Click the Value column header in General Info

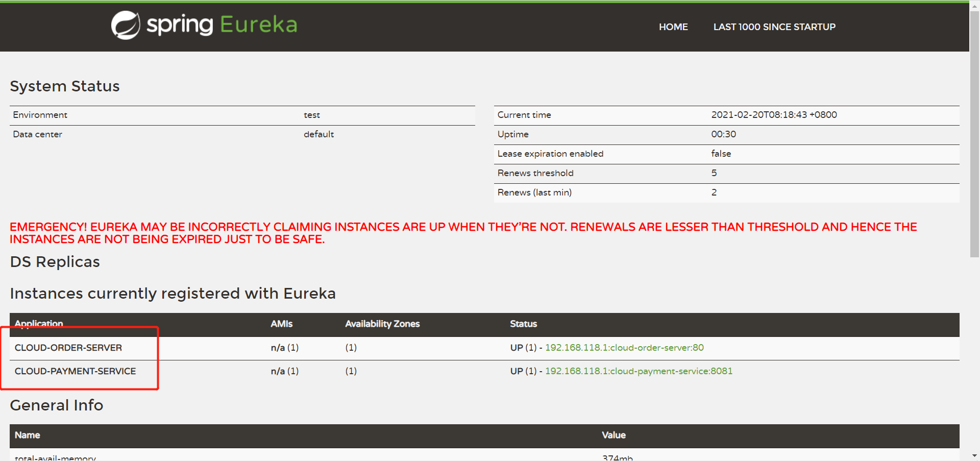(614, 435)
